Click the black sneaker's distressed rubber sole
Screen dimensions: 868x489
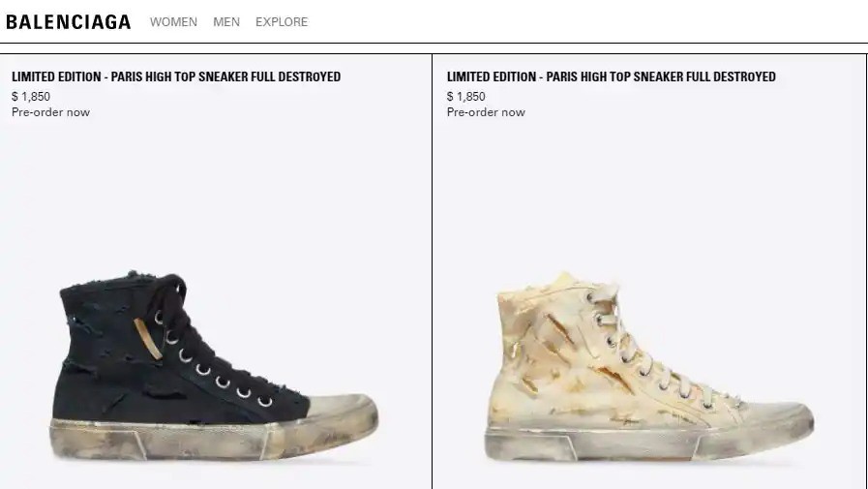coord(214,440)
